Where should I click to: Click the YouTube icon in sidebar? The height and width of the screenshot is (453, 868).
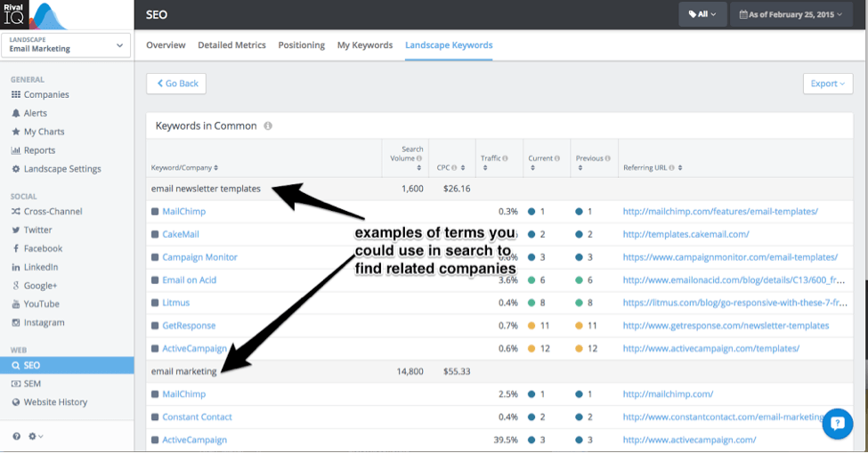pyautogui.click(x=16, y=303)
